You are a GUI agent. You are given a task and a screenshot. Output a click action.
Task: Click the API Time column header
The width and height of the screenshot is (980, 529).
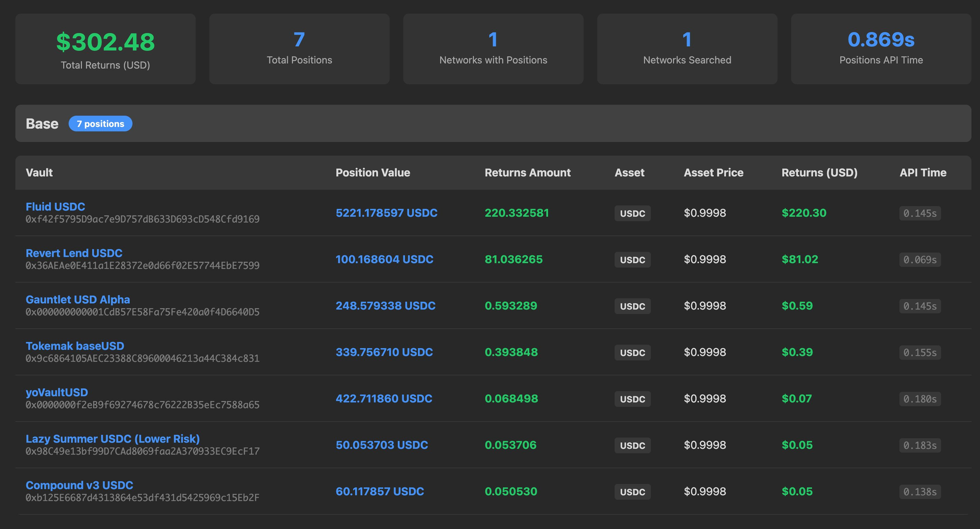point(923,173)
